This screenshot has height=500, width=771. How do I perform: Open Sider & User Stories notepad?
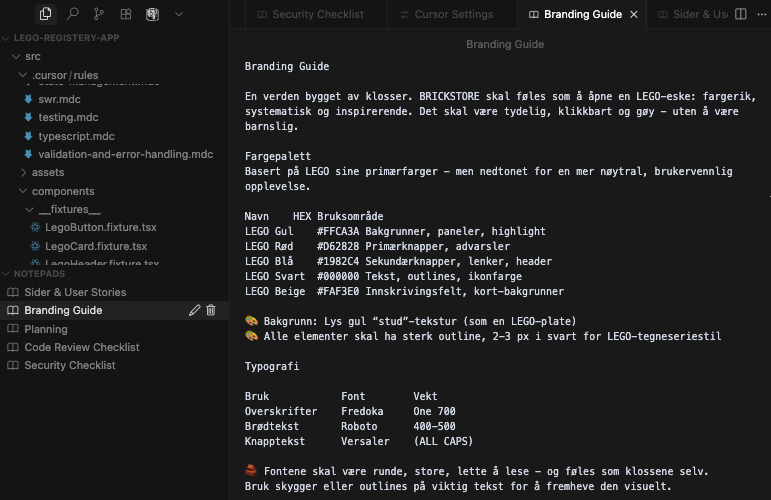(75, 292)
